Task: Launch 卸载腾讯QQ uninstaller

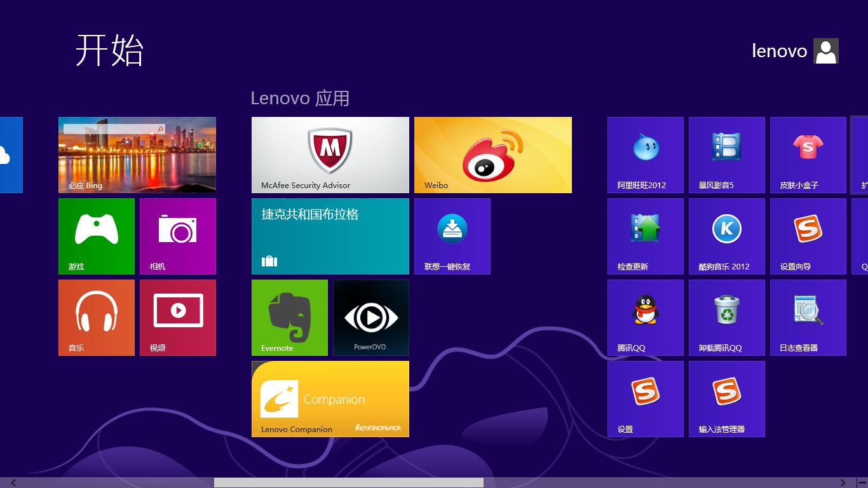Action: [x=726, y=317]
